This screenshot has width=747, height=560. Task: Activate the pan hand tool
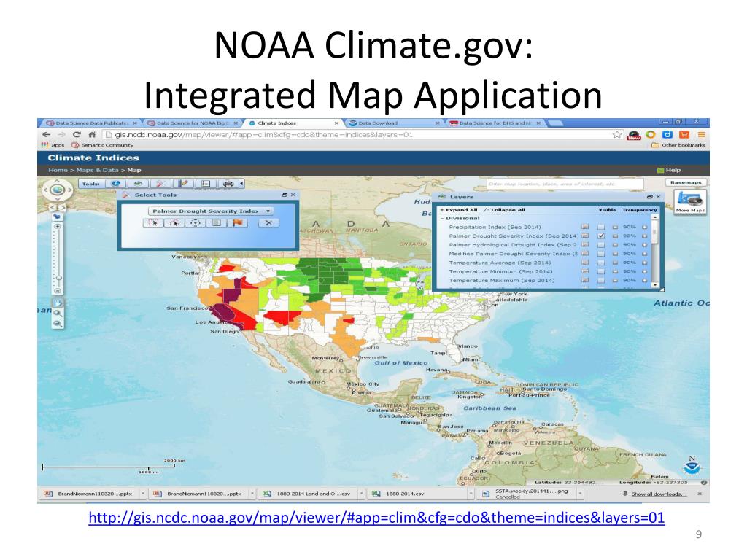click(x=57, y=303)
